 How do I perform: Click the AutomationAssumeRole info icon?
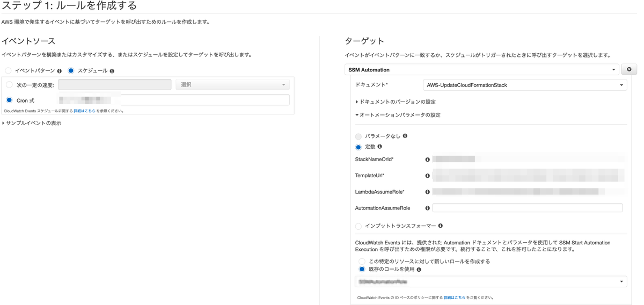428,208
